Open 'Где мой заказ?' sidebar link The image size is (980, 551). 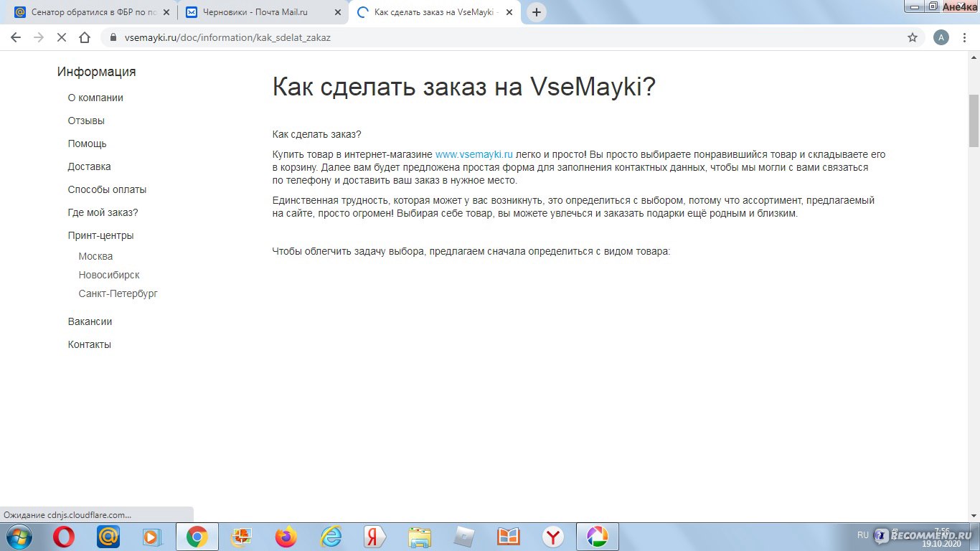point(103,212)
